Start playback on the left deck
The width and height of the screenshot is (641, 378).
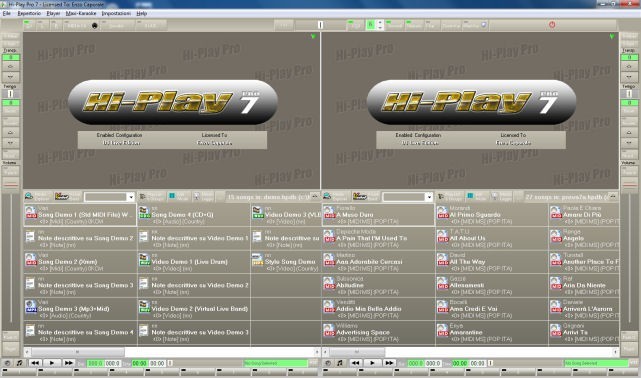pos(52,363)
